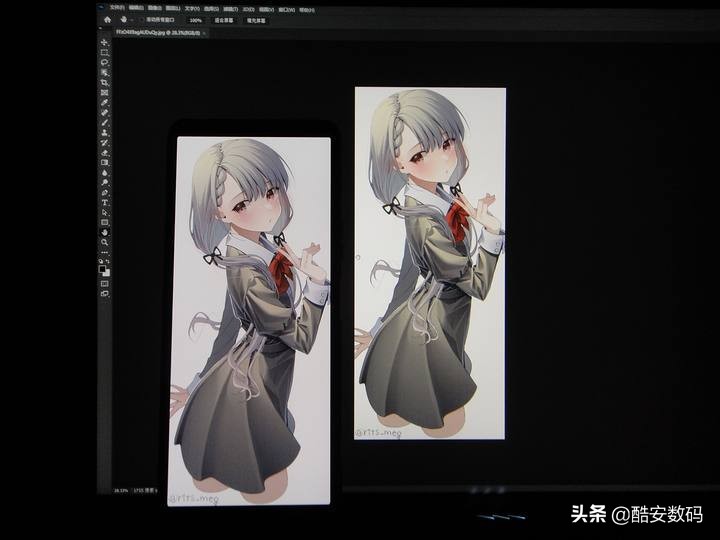Open the foreground color picker
Viewport: 720px width, 540px height.
102,270
